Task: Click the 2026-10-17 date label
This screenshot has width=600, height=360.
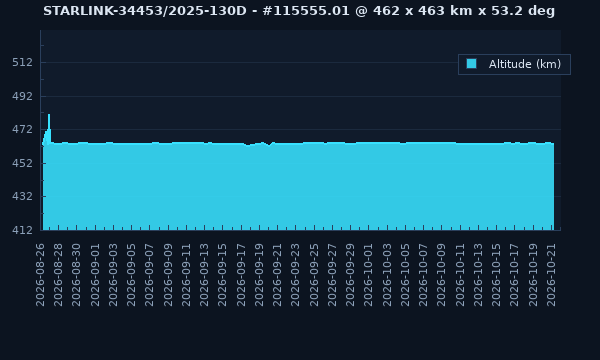Action: click(515, 275)
